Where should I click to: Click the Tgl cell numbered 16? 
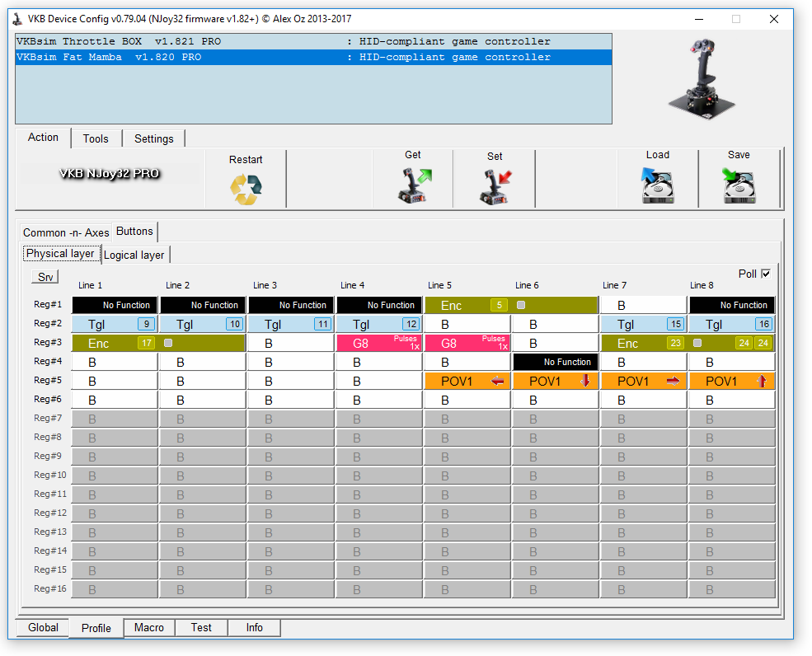click(732, 325)
